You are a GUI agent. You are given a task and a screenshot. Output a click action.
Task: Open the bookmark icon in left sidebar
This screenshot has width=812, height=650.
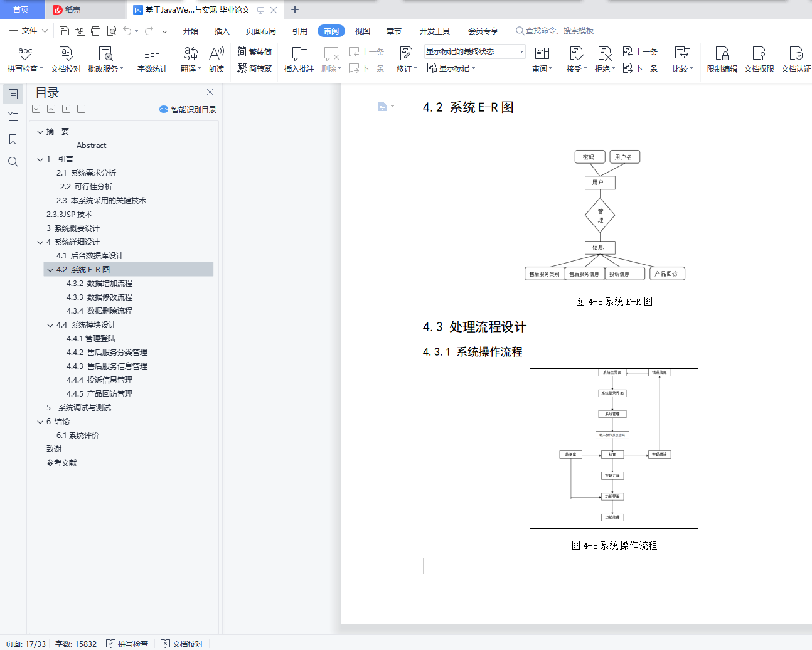pyautogui.click(x=13, y=139)
